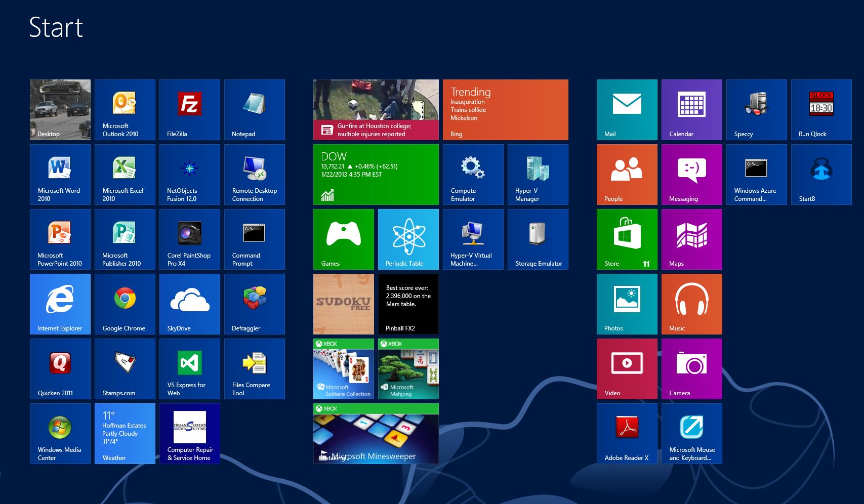The image size is (864, 504).
Task: Check Hoffman Estates Weather tile
Action: [x=125, y=433]
